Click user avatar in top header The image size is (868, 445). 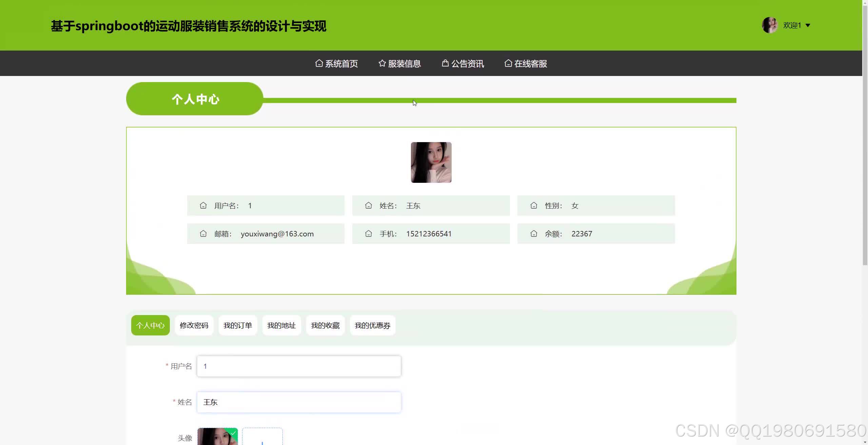tap(770, 25)
